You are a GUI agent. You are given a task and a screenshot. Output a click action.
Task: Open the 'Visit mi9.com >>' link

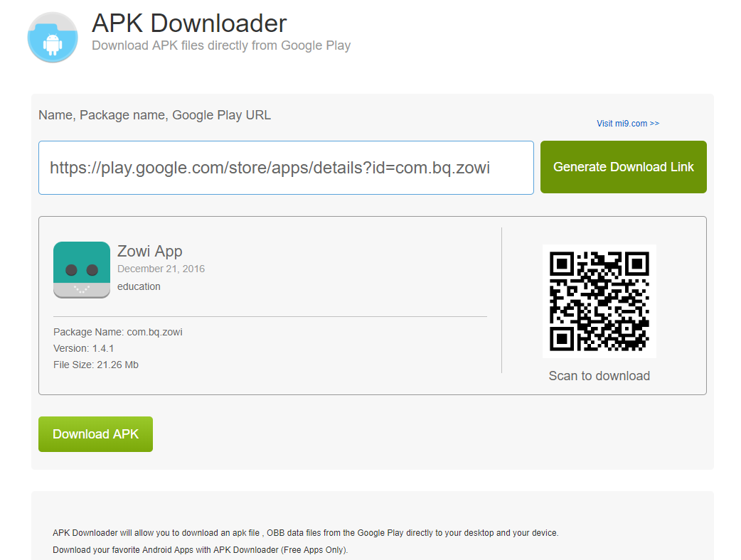click(627, 124)
